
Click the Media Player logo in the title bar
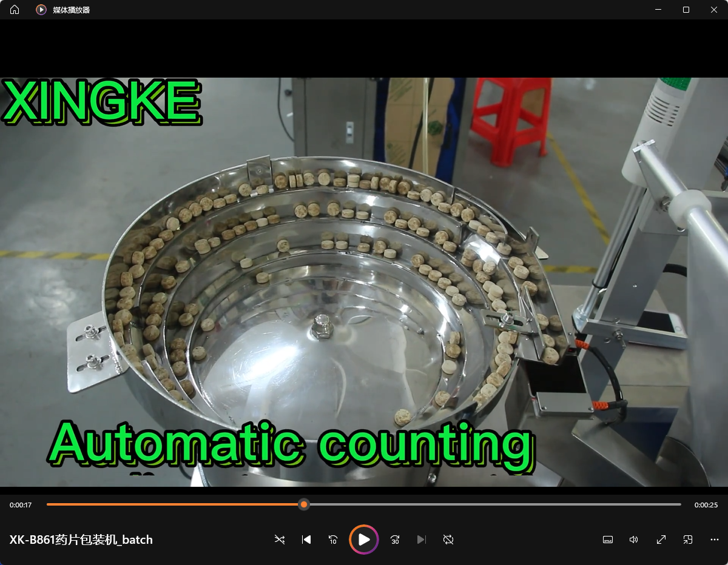40,10
